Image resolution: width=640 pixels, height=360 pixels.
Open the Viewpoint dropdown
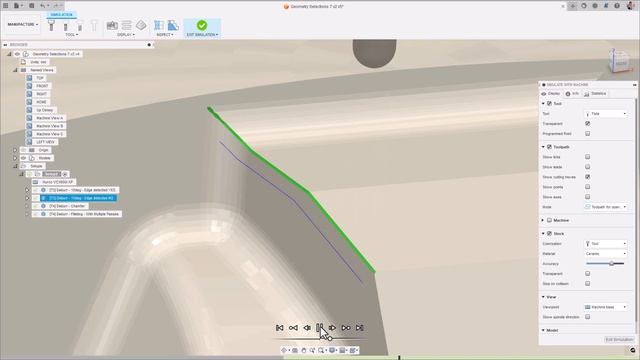tap(606, 307)
